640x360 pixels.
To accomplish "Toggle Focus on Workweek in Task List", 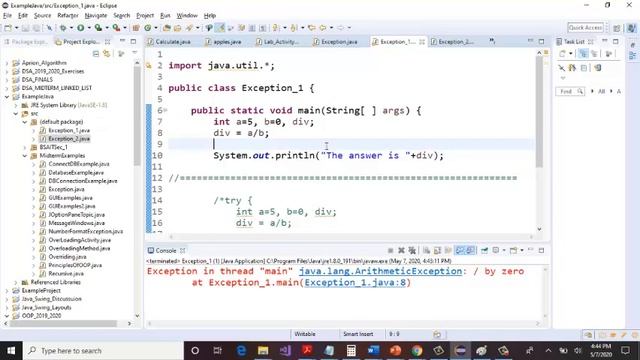I will 609,53.
